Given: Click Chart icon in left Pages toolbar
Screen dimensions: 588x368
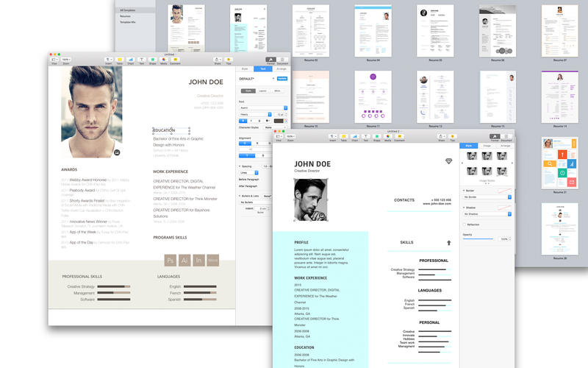Looking at the screenshot, I should pyautogui.click(x=131, y=60).
